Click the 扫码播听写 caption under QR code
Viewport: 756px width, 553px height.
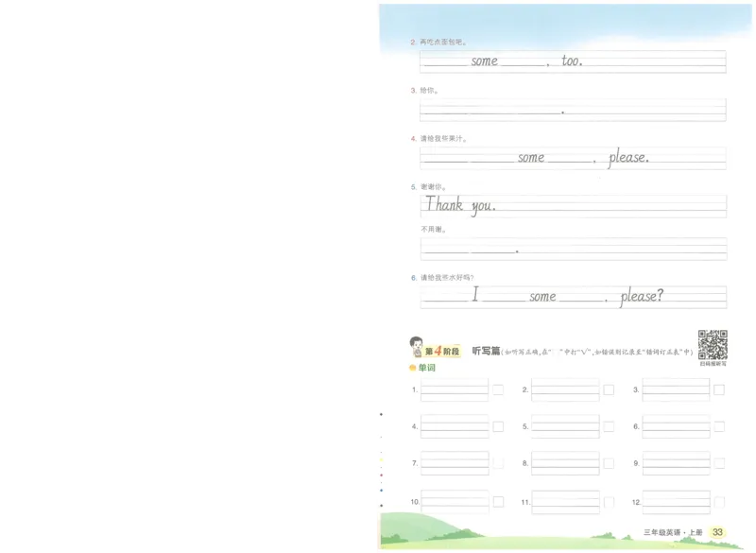[714, 363]
